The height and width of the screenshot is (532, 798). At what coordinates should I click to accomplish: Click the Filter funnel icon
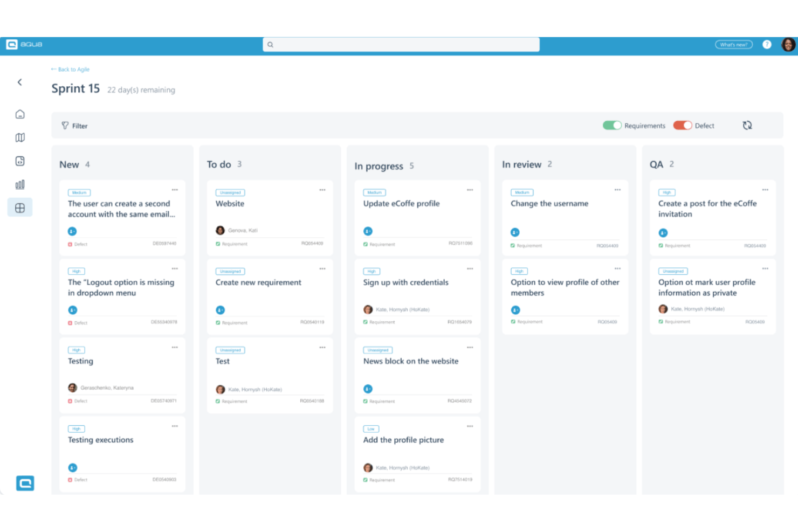click(x=65, y=126)
